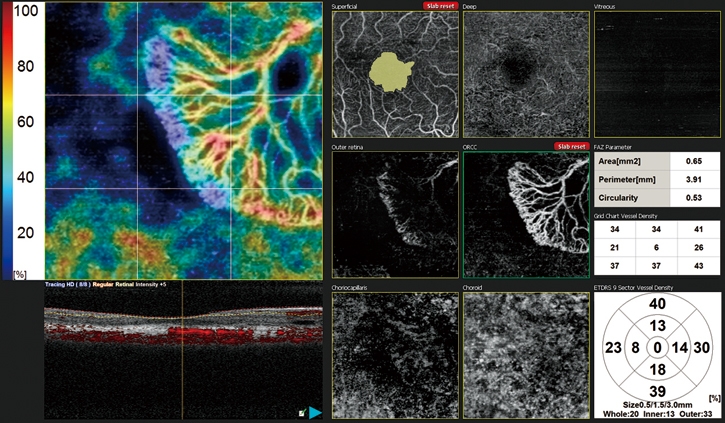This screenshot has height=423, width=725.
Task: Select the FAZ Area value 0.65
Action: tap(691, 160)
